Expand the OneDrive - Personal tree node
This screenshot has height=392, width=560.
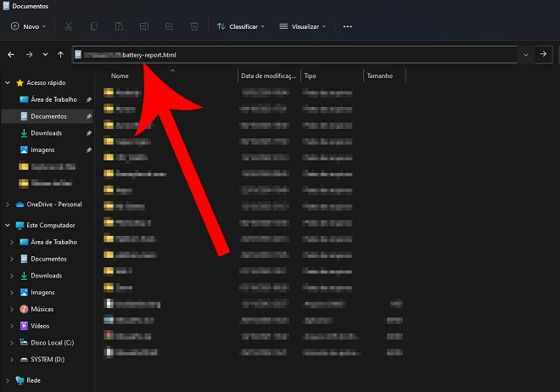click(8, 204)
